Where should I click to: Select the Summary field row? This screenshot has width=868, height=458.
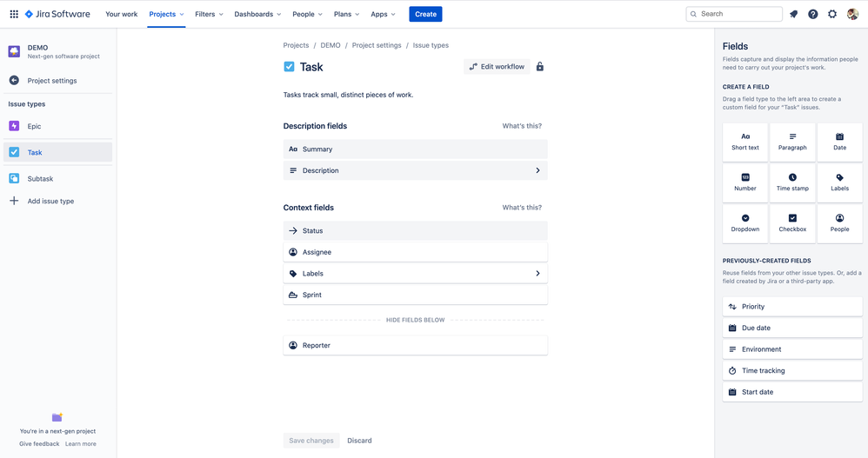pos(415,149)
